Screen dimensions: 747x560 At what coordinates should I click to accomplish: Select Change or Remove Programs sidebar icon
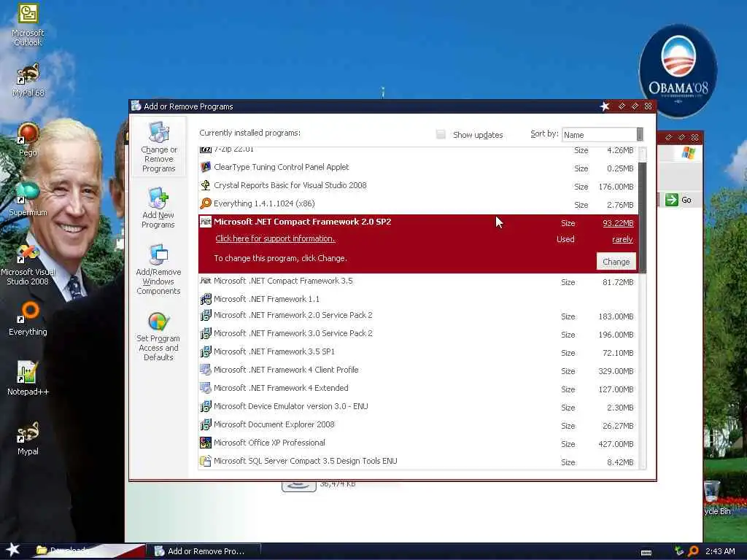pyautogui.click(x=158, y=147)
